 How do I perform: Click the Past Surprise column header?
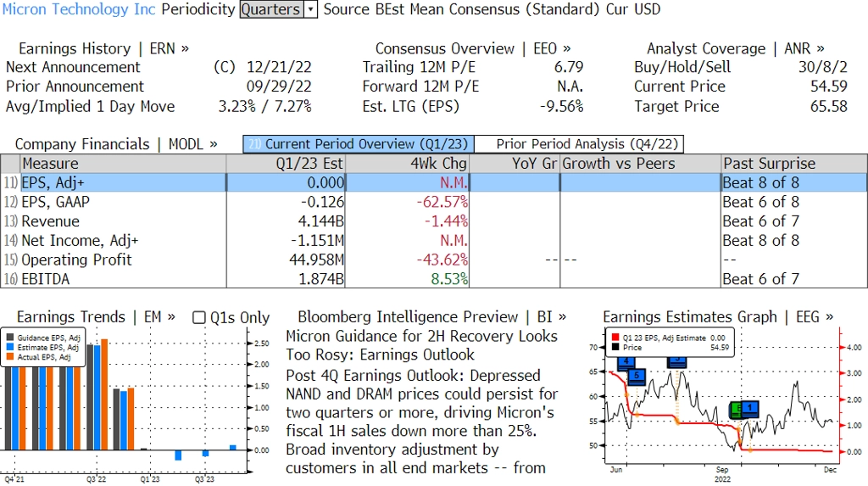click(794, 164)
